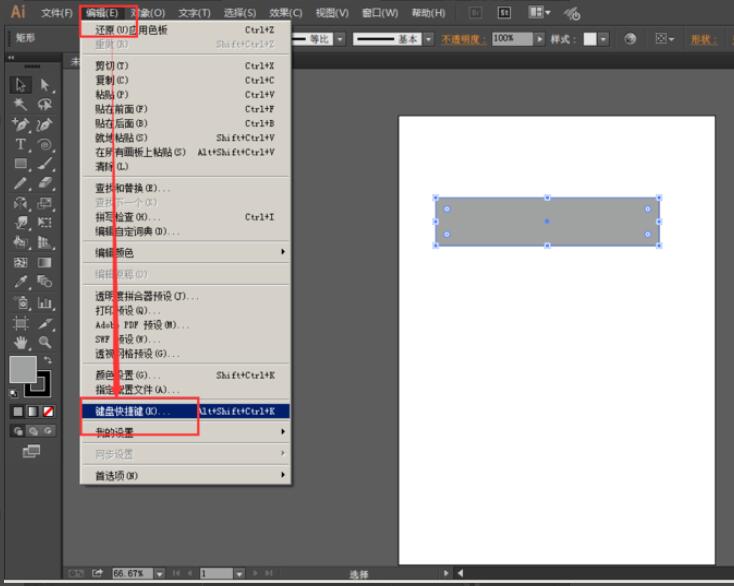The width and height of the screenshot is (734, 586).
Task: Choose 拼写检查(H)... menu entry
Action: coord(186,217)
